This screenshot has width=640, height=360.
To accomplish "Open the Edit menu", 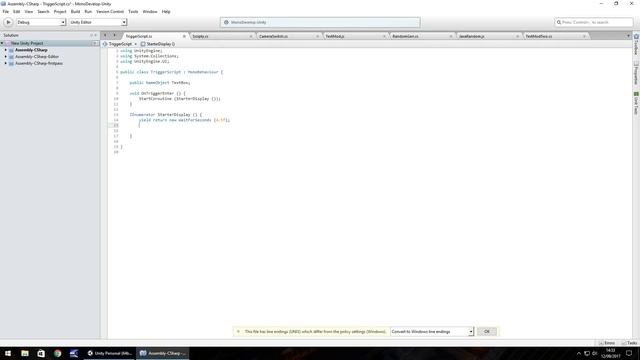I will (17, 12).
